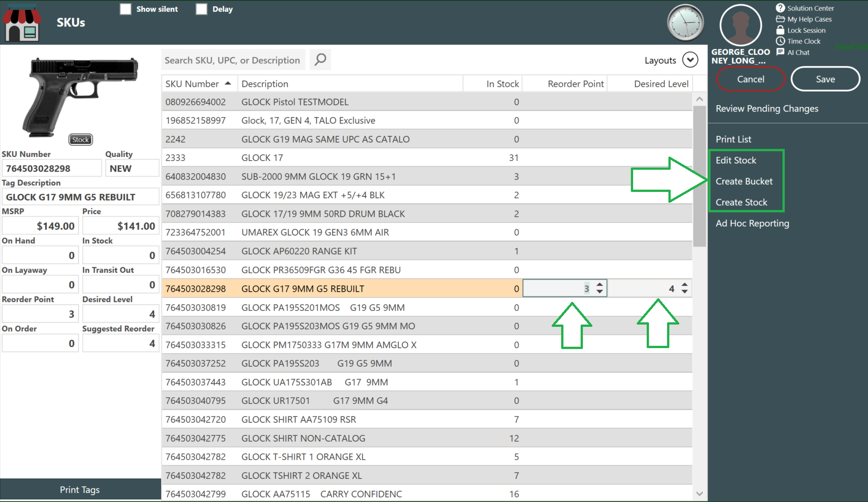Toggle the Delay checkbox

tap(201, 9)
